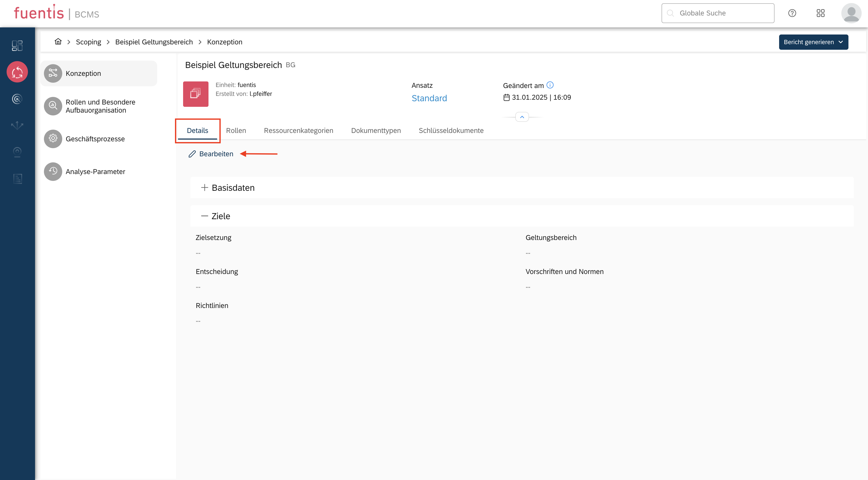This screenshot has width=868, height=480.
Task: Go to home via breadcrumb house icon
Action: pyautogui.click(x=58, y=42)
